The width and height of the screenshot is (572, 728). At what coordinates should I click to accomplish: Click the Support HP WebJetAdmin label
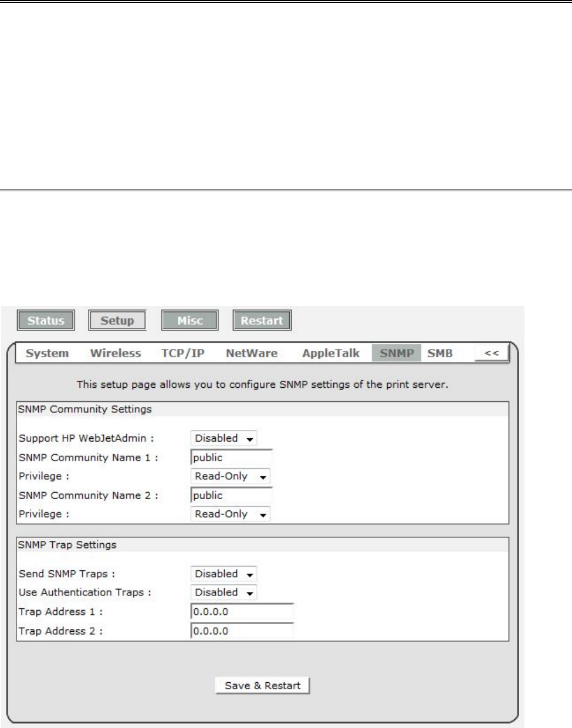(x=86, y=438)
